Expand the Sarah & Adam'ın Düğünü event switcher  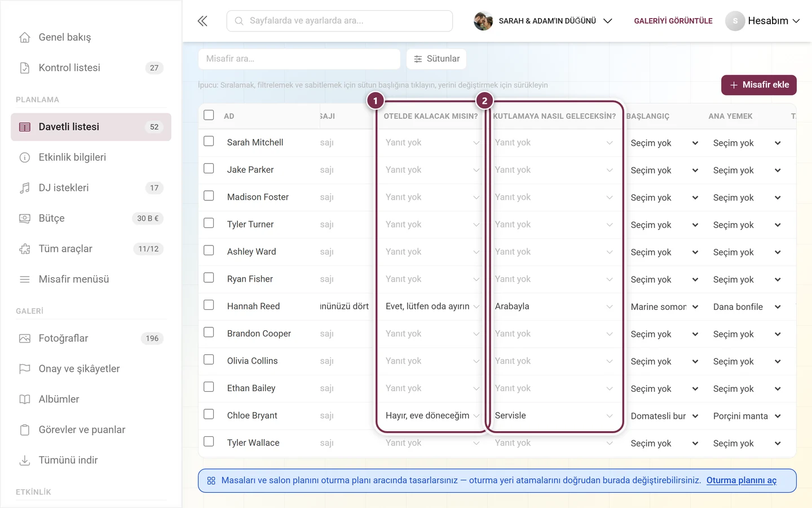pyautogui.click(x=543, y=21)
